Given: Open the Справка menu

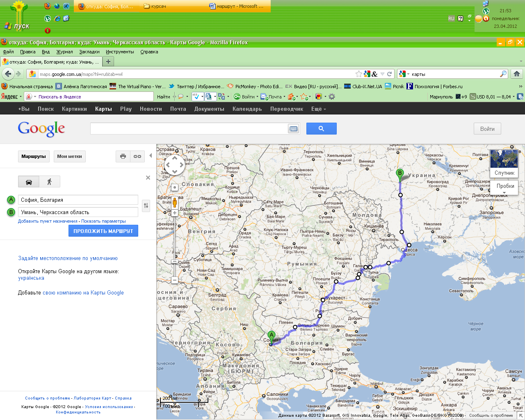Looking at the screenshot, I should point(149,52).
